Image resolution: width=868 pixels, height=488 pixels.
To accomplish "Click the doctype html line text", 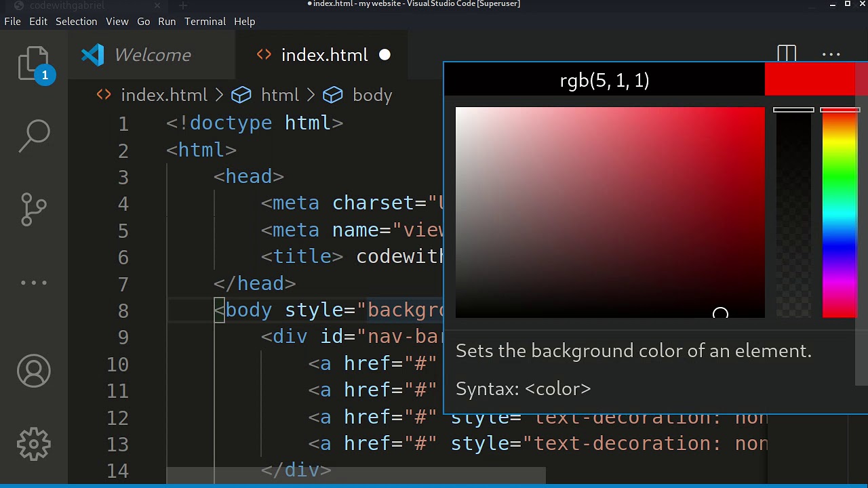I will coord(255,123).
